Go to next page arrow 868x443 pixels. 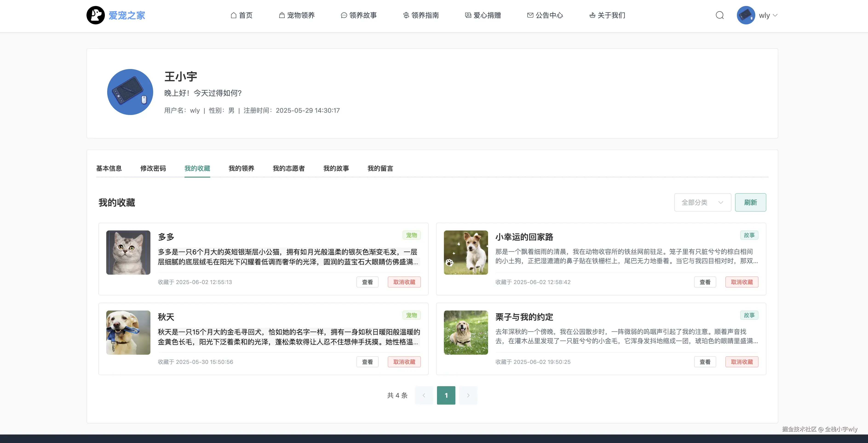(468, 395)
